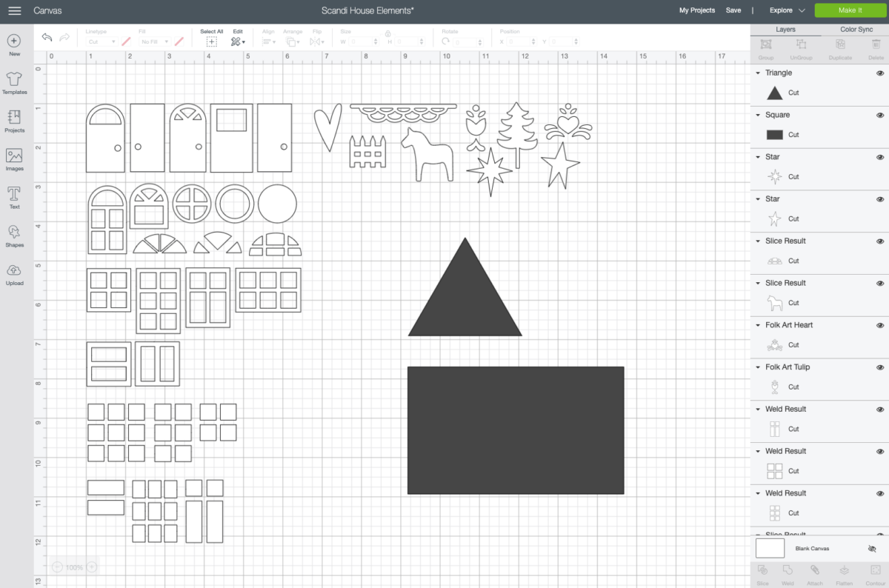Hide the Triangle layer
The height and width of the screenshot is (588, 889).
coord(880,73)
